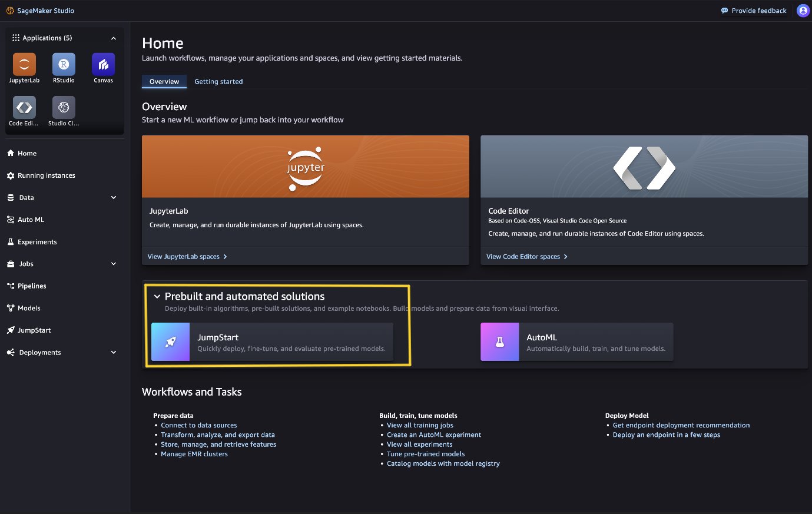812x514 pixels.
Task: Click the 'Prepare data' heading
Action: 173,416
